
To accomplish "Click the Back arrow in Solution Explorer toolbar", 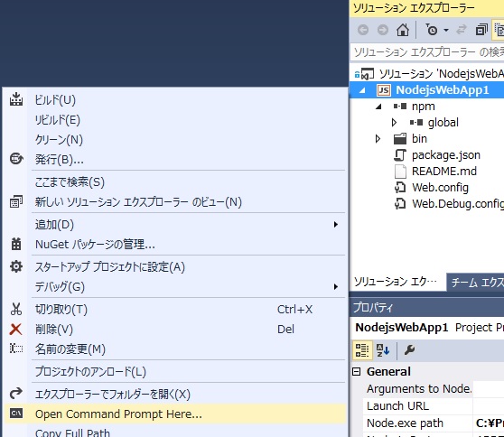I will (363, 30).
